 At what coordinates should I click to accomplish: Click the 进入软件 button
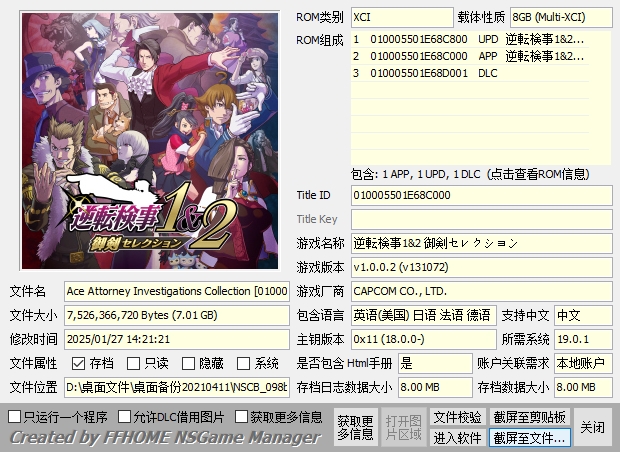[x=457, y=437]
